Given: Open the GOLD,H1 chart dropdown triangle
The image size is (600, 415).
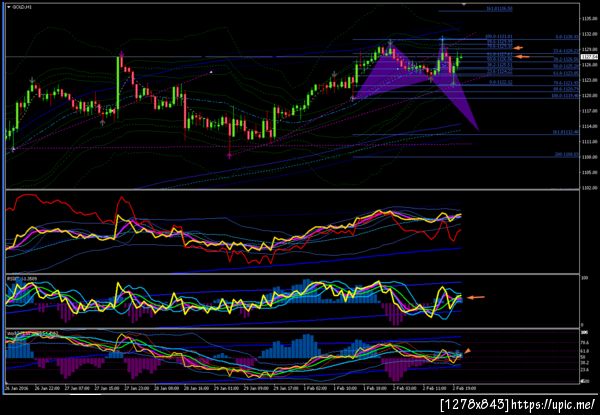Looking at the screenshot, I should point(9,7).
